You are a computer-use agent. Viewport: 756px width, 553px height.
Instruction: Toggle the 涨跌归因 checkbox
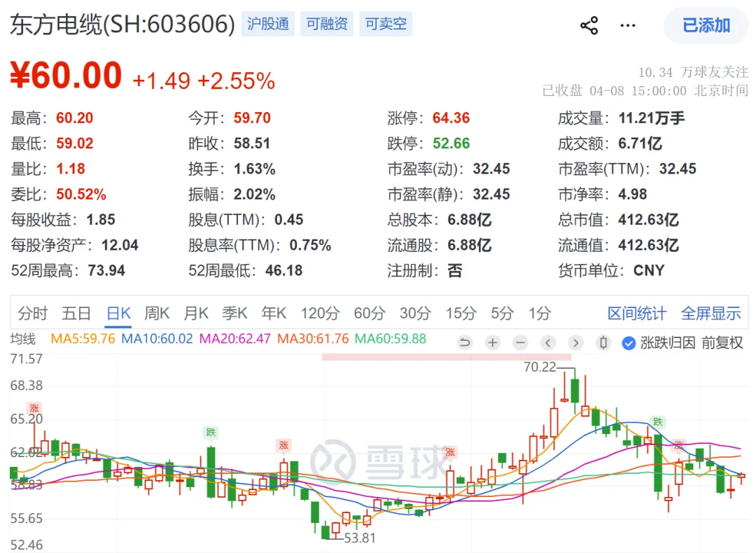629,343
